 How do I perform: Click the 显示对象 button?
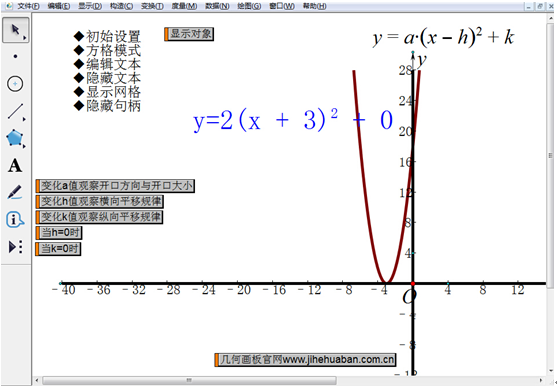tap(189, 34)
